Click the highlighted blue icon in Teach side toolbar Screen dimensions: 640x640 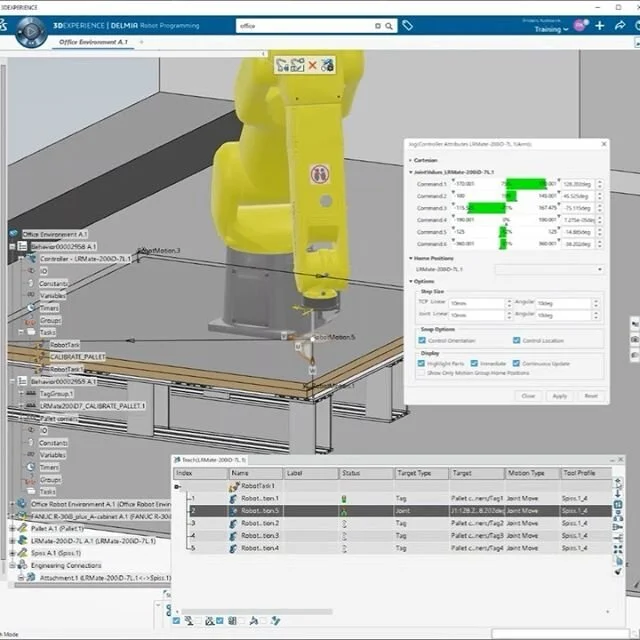(x=618, y=504)
